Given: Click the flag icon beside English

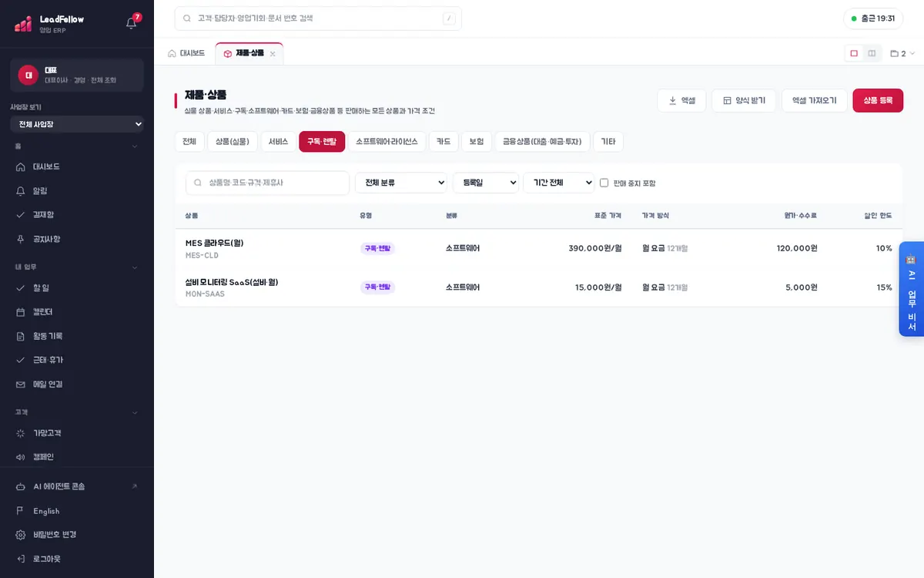Looking at the screenshot, I should 21,511.
